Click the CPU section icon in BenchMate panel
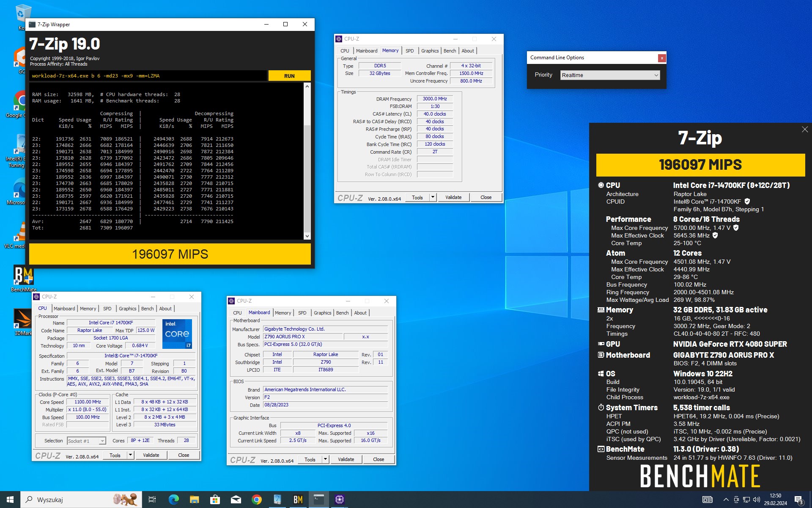 [601, 185]
